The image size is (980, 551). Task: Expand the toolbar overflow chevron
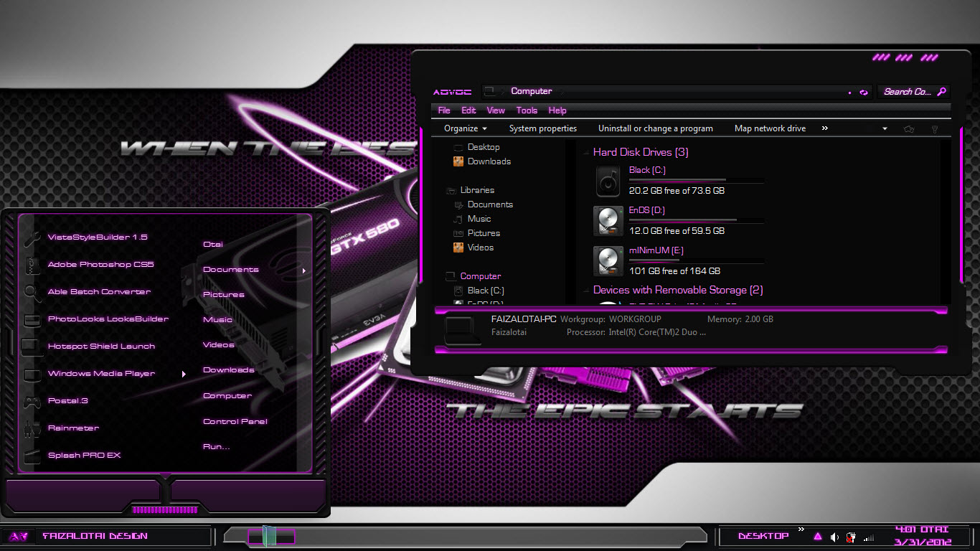coord(825,128)
